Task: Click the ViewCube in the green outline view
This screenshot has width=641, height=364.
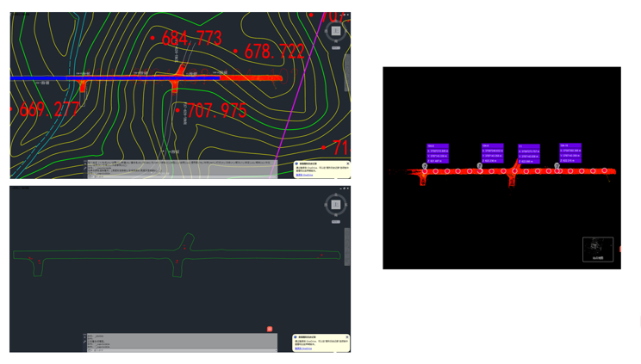Action: click(x=336, y=205)
